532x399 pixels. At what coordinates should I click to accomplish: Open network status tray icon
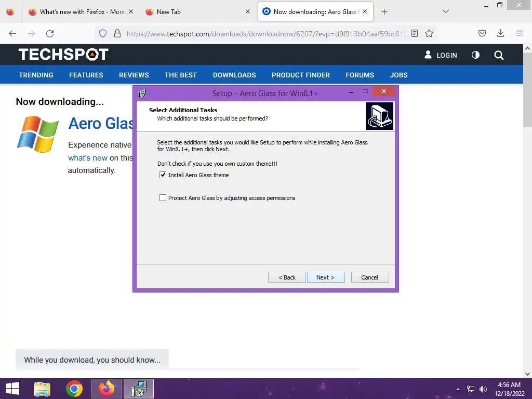tap(471, 389)
